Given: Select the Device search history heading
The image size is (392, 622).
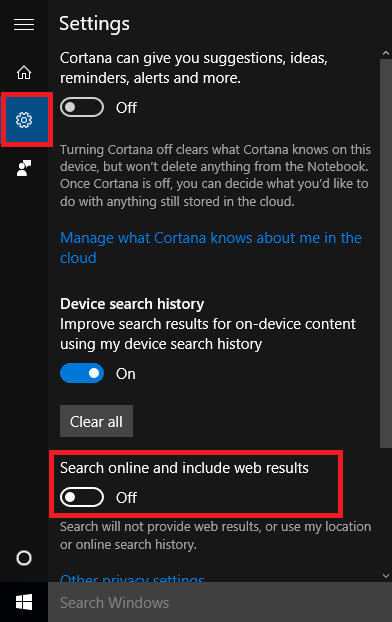Looking at the screenshot, I should 132,304.
